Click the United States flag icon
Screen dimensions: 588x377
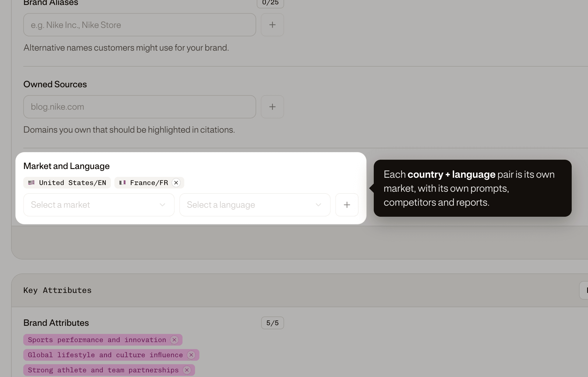click(x=31, y=183)
